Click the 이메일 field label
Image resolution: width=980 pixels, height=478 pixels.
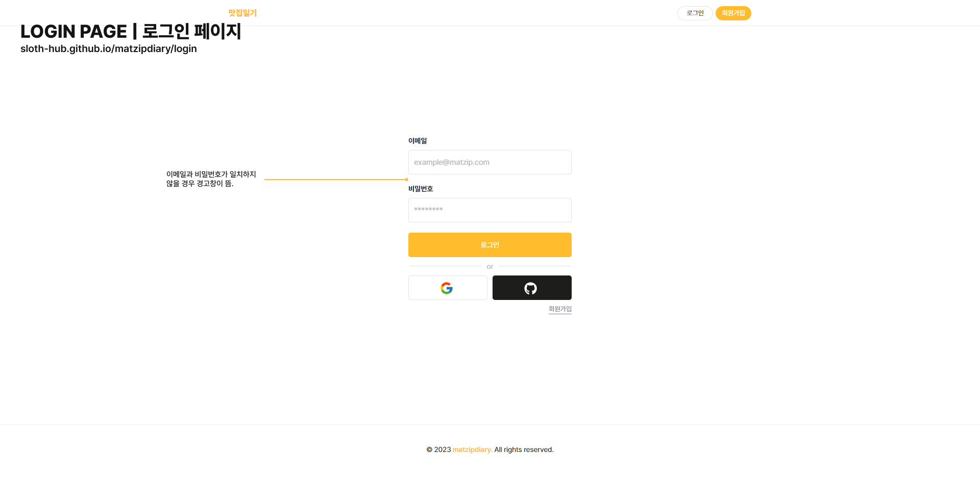tap(418, 141)
